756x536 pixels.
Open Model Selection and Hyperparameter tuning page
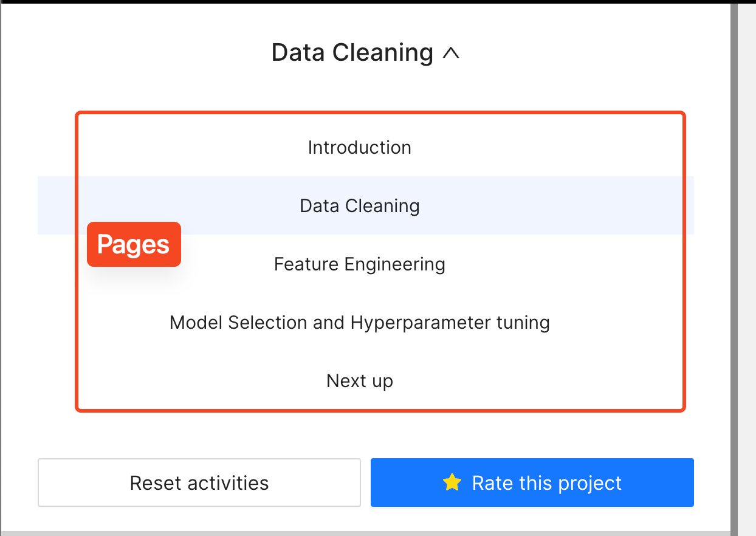(360, 322)
